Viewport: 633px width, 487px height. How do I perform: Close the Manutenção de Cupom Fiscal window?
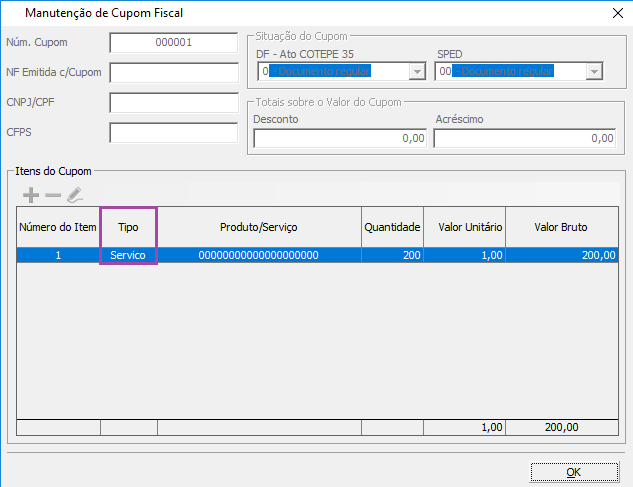pyautogui.click(x=618, y=13)
